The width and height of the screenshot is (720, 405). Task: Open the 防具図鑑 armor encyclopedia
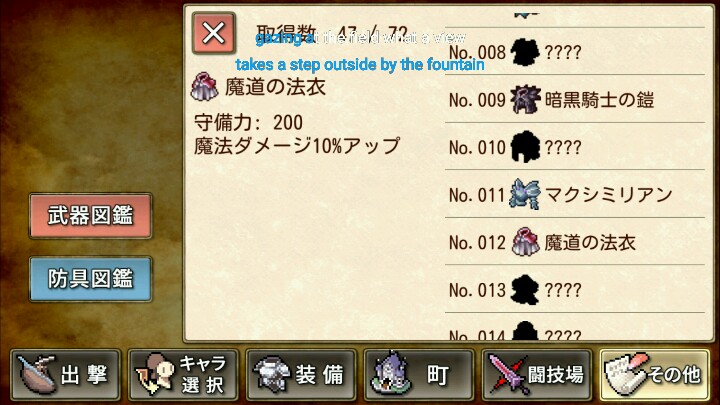(x=90, y=279)
